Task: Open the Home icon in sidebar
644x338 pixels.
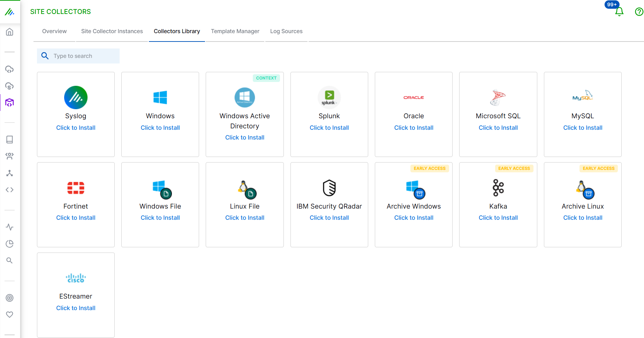Action: coord(10,32)
